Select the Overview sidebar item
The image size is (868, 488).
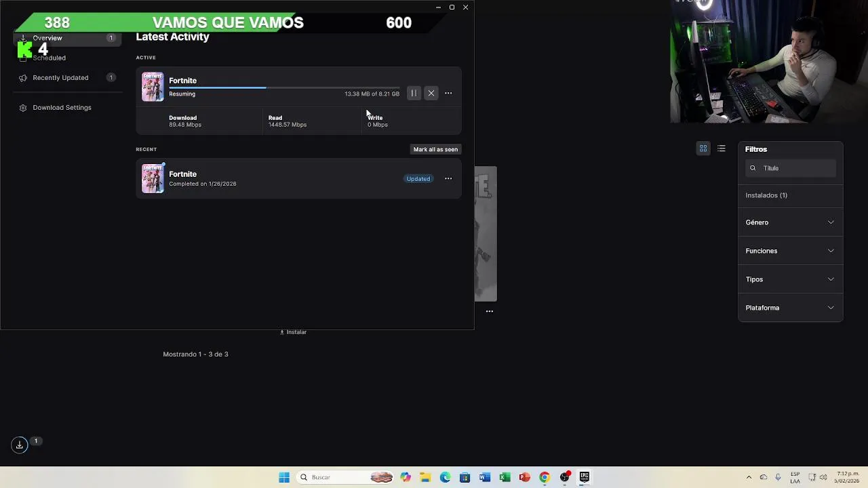tap(66, 38)
